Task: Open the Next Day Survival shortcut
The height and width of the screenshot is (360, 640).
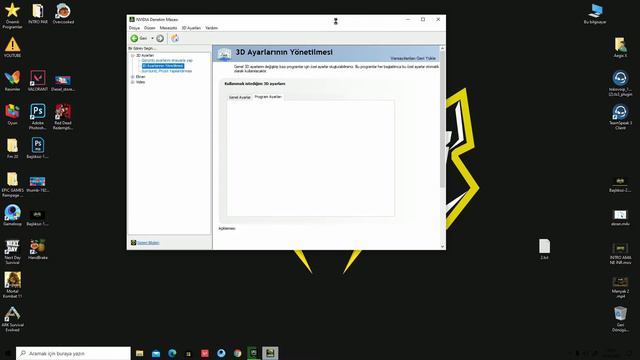Action: coord(12,252)
